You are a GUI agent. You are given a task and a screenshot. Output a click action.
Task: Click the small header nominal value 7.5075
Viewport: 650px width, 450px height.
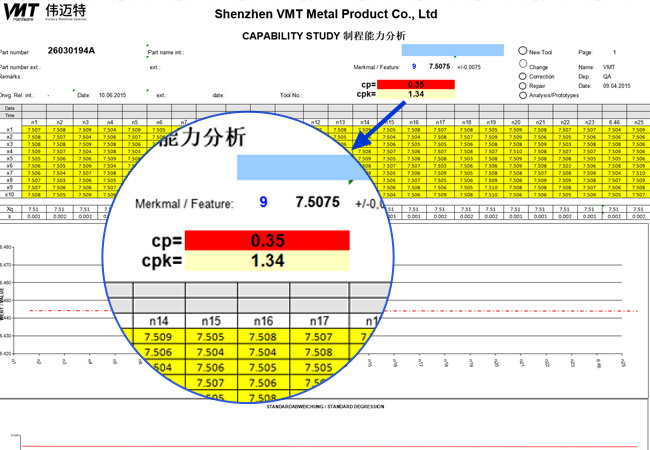pyautogui.click(x=439, y=66)
